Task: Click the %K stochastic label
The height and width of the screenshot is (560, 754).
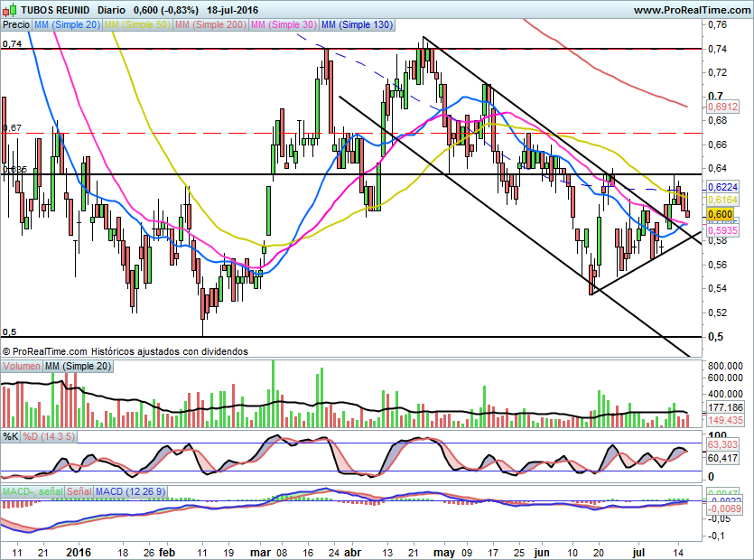Action: (x=11, y=437)
